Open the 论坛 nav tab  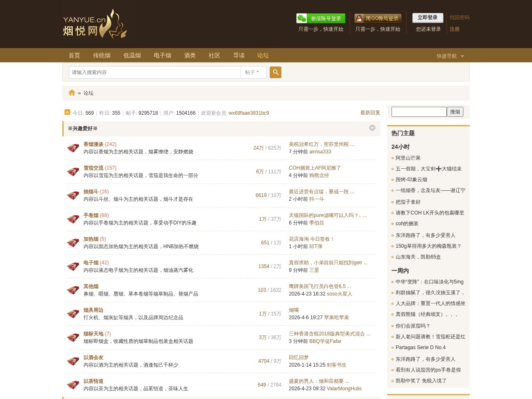coord(263,55)
